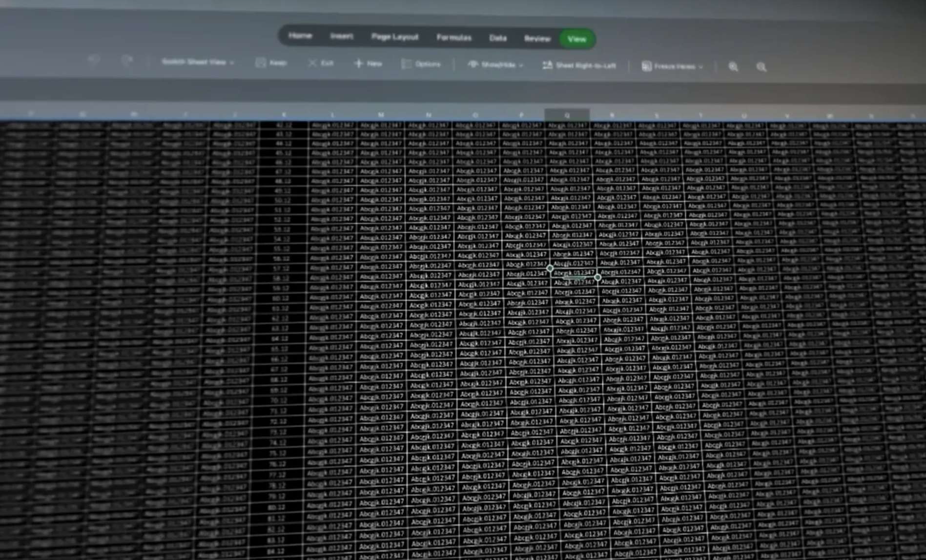Select column R header
This screenshot has height=560, width=926.
click(x=612, y=115)
